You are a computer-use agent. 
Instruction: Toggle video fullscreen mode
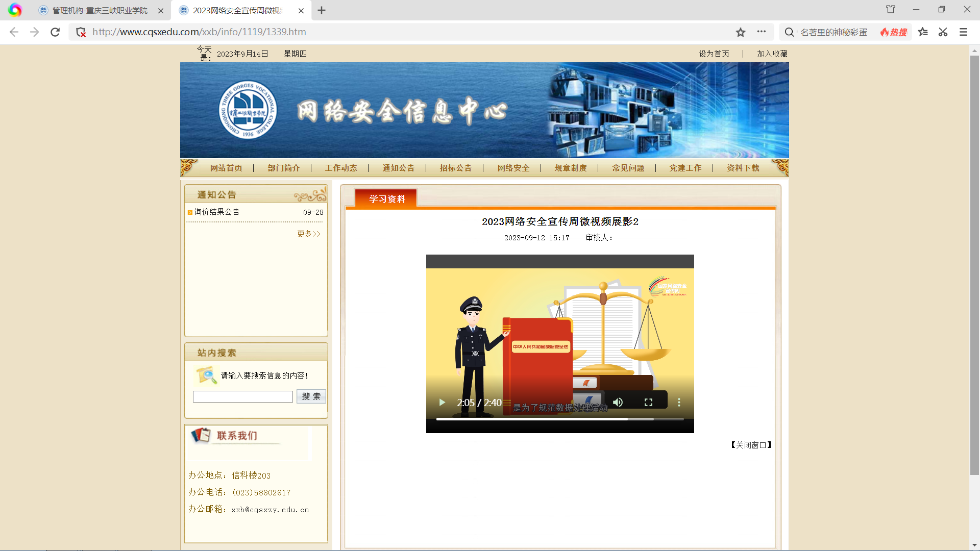[648, 403]
